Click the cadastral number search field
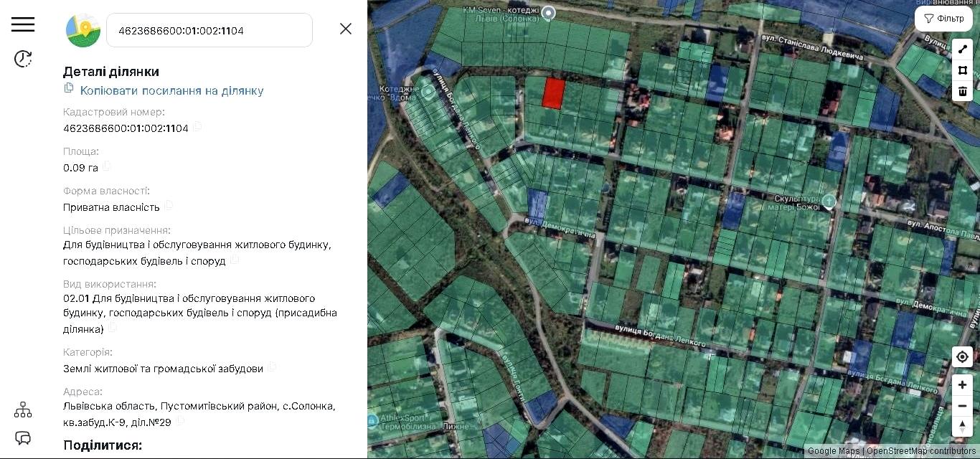This screenshot has width=980, height=459. click(208, 30)
